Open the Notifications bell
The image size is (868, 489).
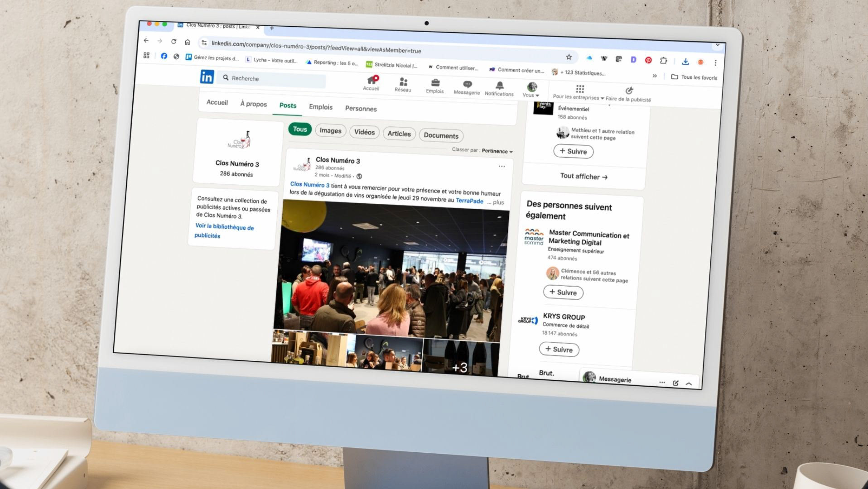point(500,85)
